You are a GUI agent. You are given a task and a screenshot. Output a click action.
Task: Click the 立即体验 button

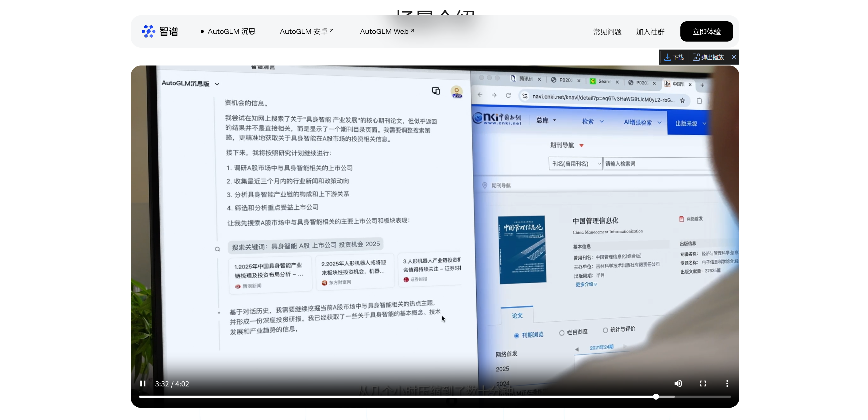coord(706,32)
